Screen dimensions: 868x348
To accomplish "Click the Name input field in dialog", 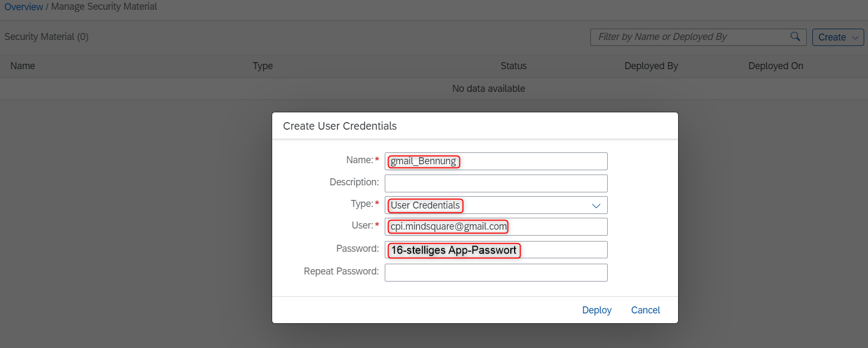I will point(496,161).
